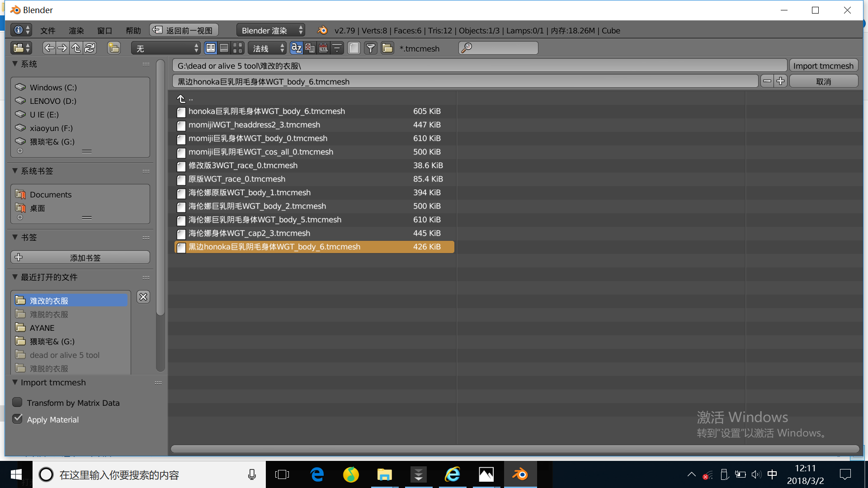Image resolution: width=868 pixels, height=488 pixels.
Task: Create a new directory
Action: 114,48
